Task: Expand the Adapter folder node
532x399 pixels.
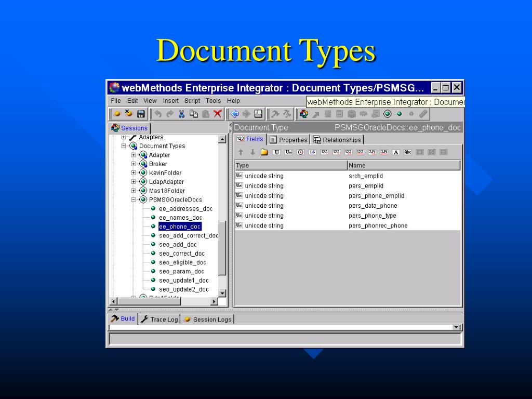Action: tap(134, 155)
